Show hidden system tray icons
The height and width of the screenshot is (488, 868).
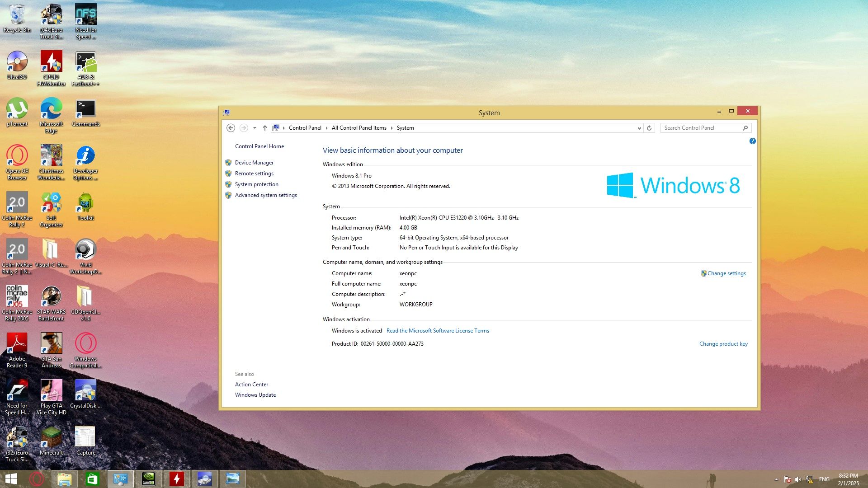click(x=776, y=479)
